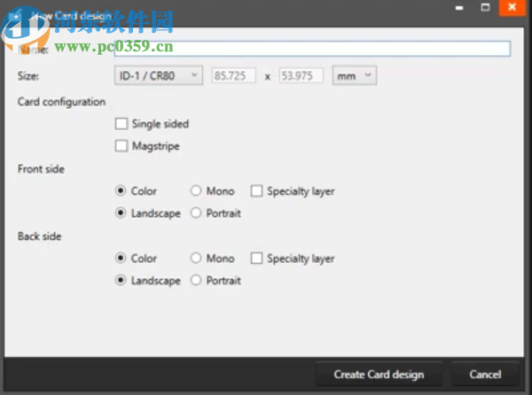Image resolution: width=532 pixels, height=395 pixels.
Task: Close the New Card design dialog
Action: (x=512, y=7)
